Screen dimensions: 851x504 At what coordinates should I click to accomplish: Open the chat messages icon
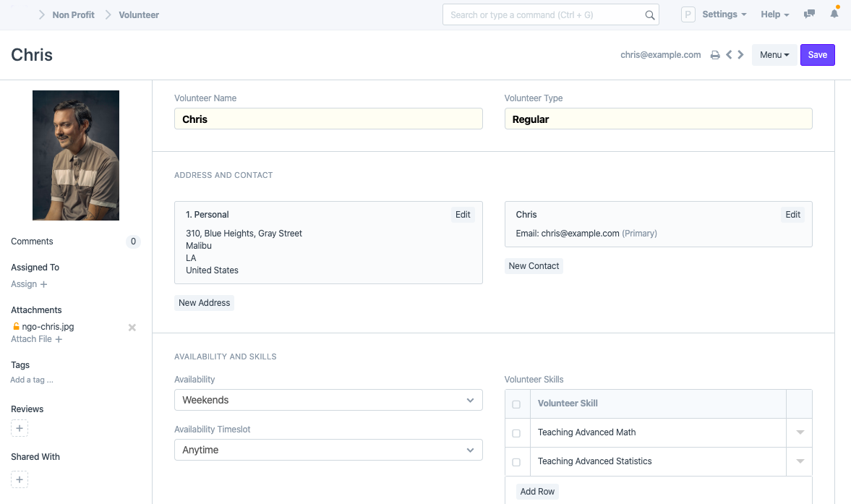click(810, 14)
